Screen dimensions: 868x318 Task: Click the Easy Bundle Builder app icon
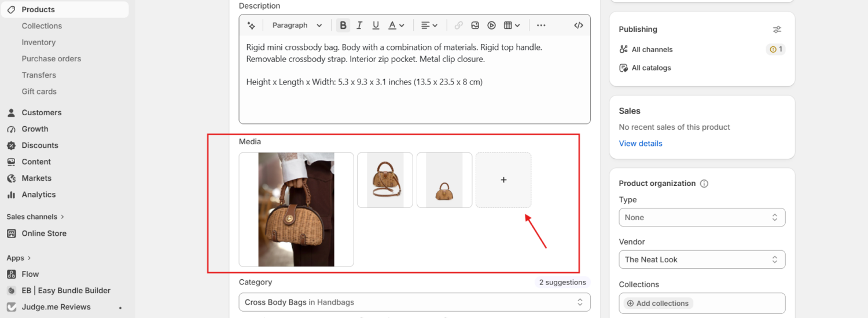(11, 291)
